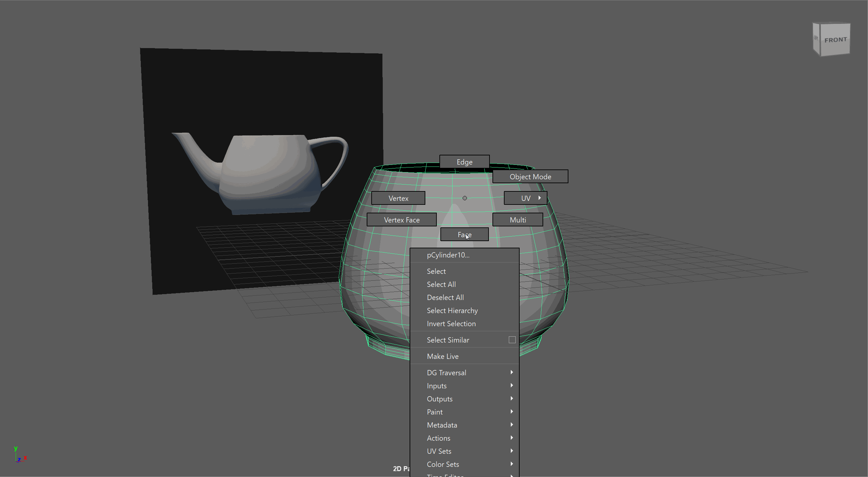Click Make Live
Viewport: 868px width, 477px height.
click(x=442, y=357)
